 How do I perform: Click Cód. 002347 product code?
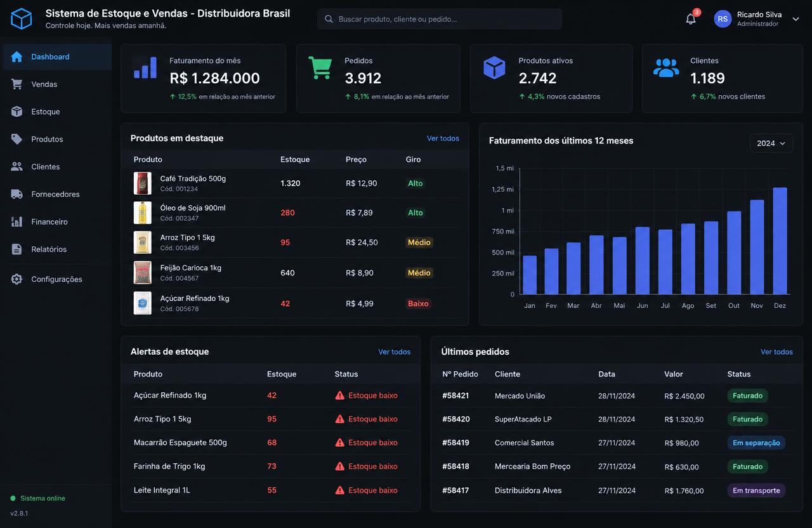180,218
